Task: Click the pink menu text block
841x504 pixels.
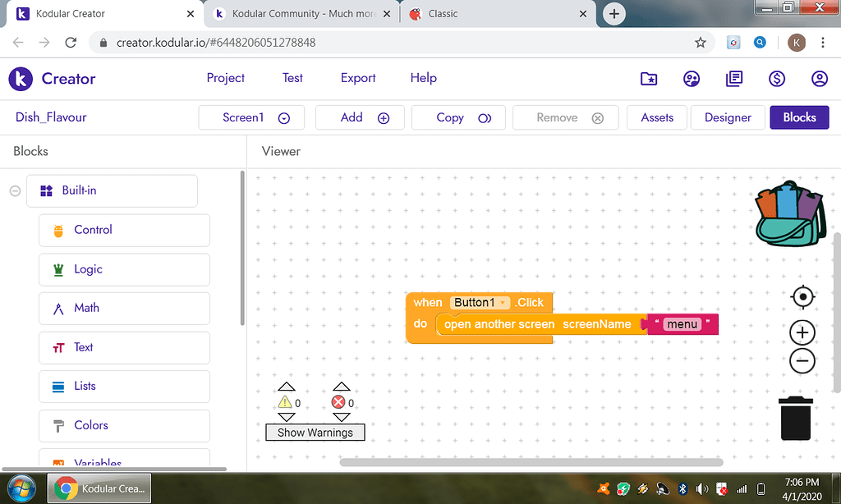Action: pos(682,324)
